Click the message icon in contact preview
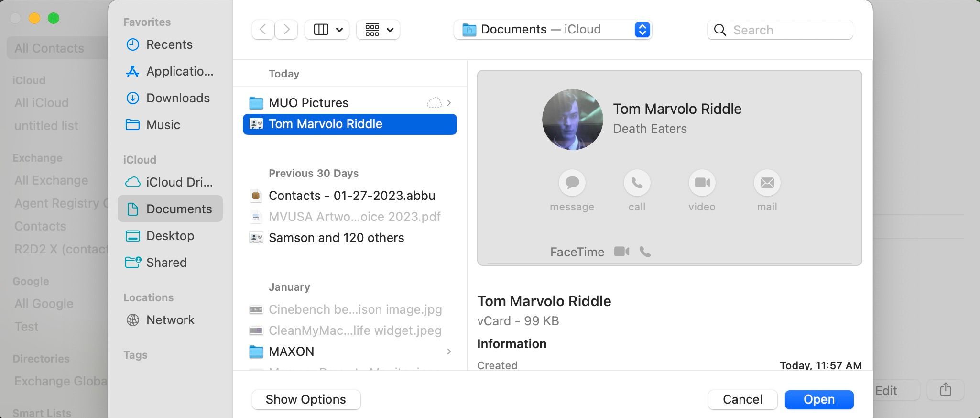The width and height of the screenshot is (980, 418). (572, 183)
